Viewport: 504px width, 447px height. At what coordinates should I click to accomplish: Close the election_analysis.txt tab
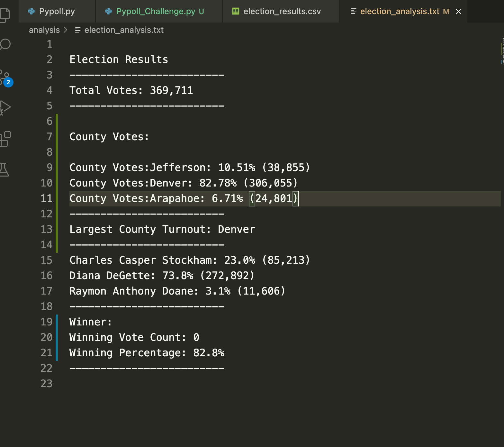(x=459, y=12)
